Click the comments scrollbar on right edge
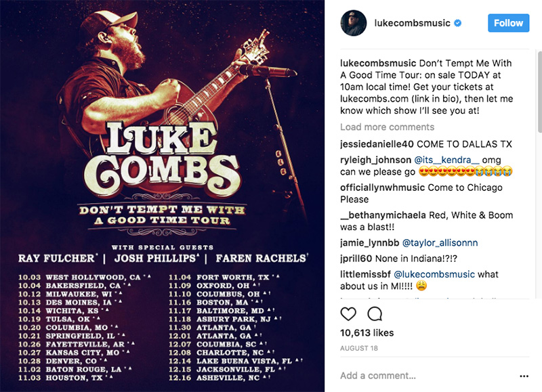Image resolution: width=542 pixels, height=392 pixels. (x=539, y=92)
